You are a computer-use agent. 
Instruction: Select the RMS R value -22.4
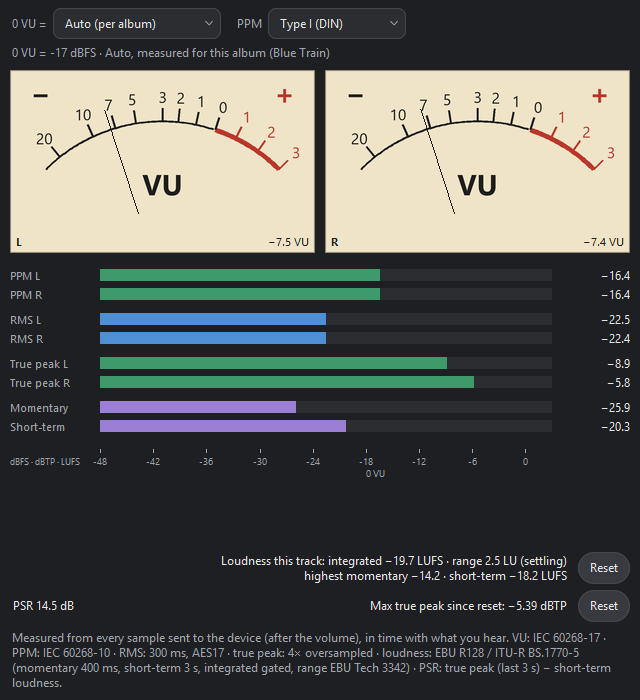coord(615,339)
